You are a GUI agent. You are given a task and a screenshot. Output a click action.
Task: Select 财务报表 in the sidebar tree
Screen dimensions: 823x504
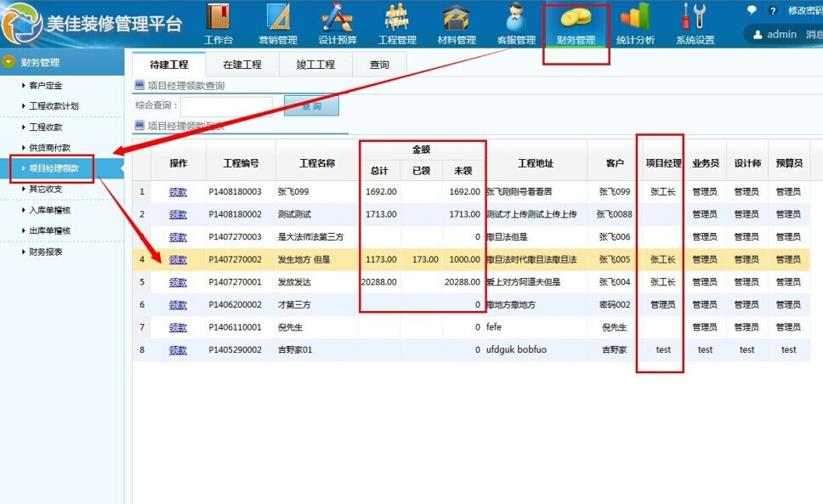point(45,252)
